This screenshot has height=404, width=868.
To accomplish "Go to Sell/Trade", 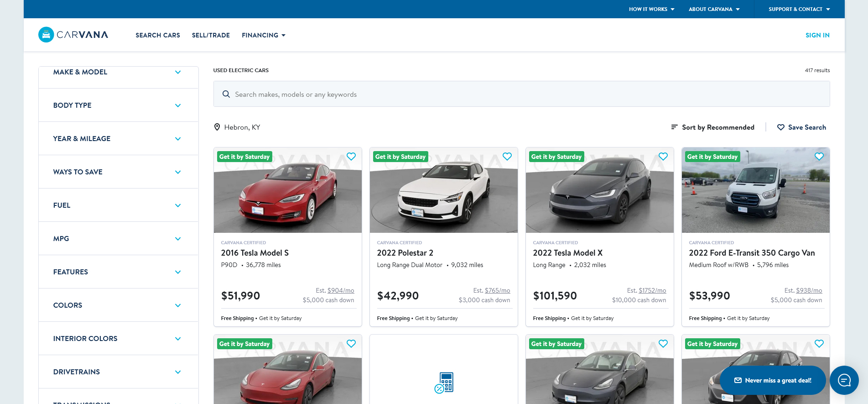I will (x=211, y=35).
